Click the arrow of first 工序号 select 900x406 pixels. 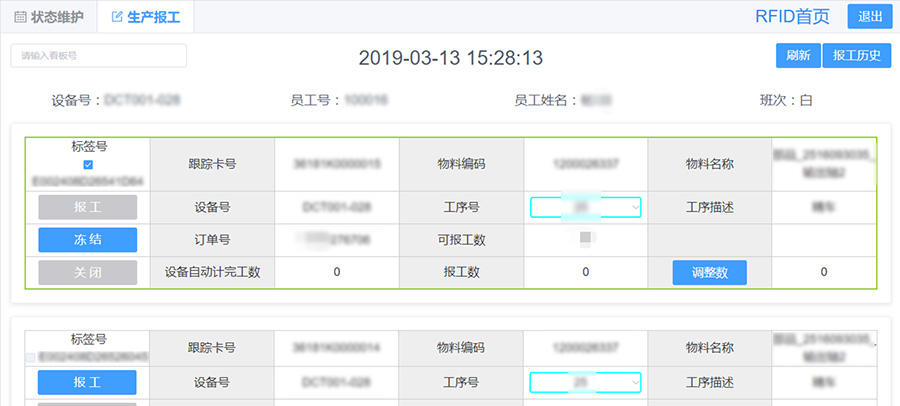click(x=634, y=207)
